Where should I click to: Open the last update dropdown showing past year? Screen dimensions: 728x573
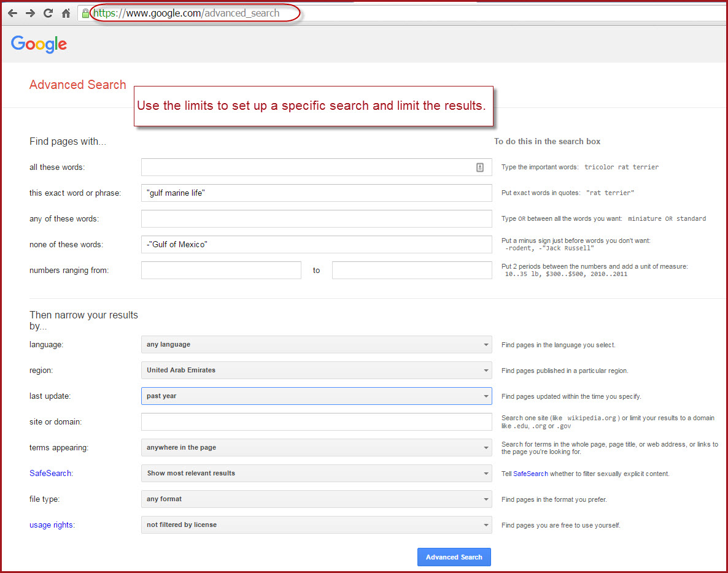click(x=316, y=396)
